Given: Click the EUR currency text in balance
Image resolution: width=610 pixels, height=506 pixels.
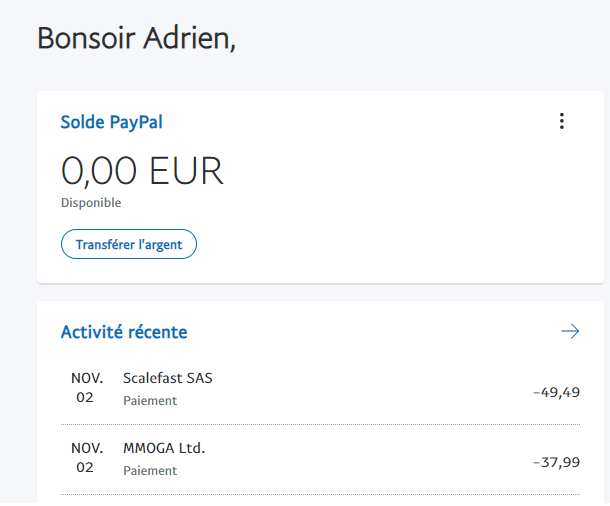Looking at the screenshot, I should pyautogui.click(x=187, y=172).
